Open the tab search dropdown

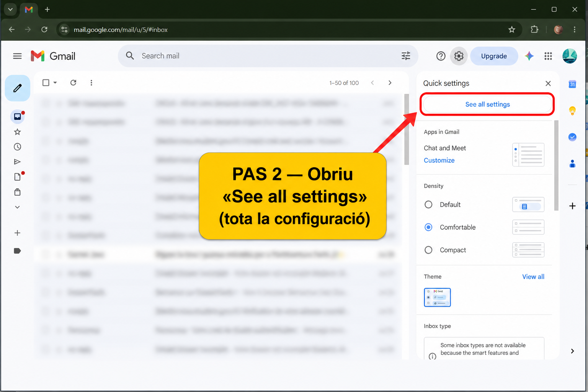tap(10, 10)
